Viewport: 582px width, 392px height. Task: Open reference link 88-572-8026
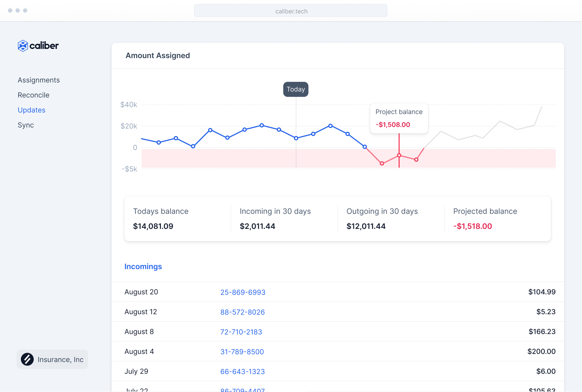click(242, 312)
